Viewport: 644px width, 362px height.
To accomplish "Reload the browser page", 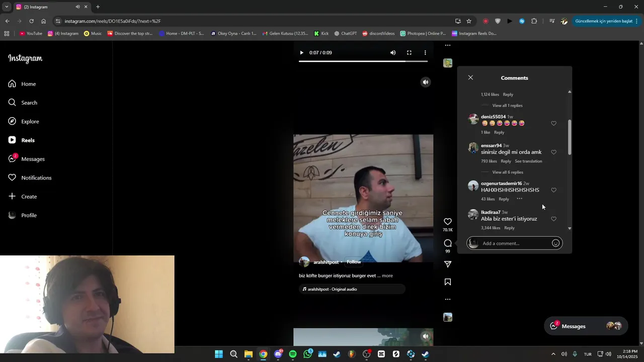I will 31,21.
